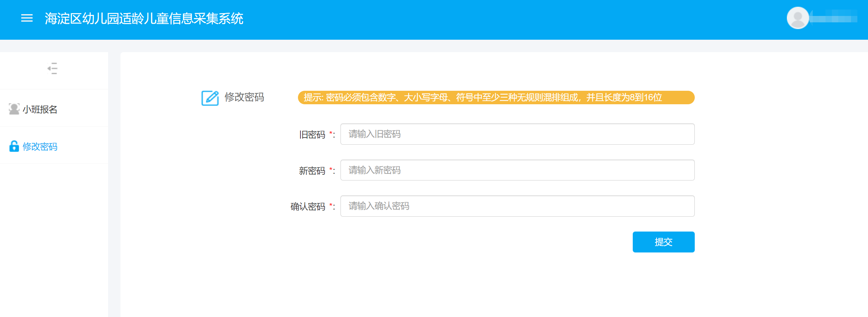Select 修改密码 in the left sidebar
The image size is (868, 317).
(x=40, y=146)
